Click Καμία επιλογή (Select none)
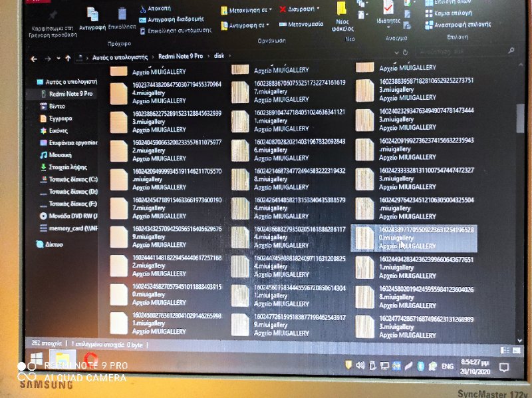Viewport: 532px width, 398px height. tap(458, 13)
